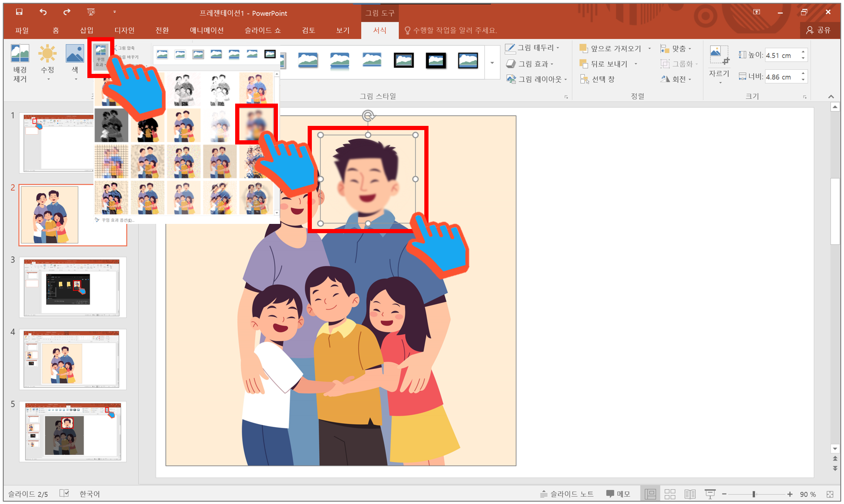Switch to the 애니메이션 ribbon tab
This screenshot has height=504, width=844.
206,31
